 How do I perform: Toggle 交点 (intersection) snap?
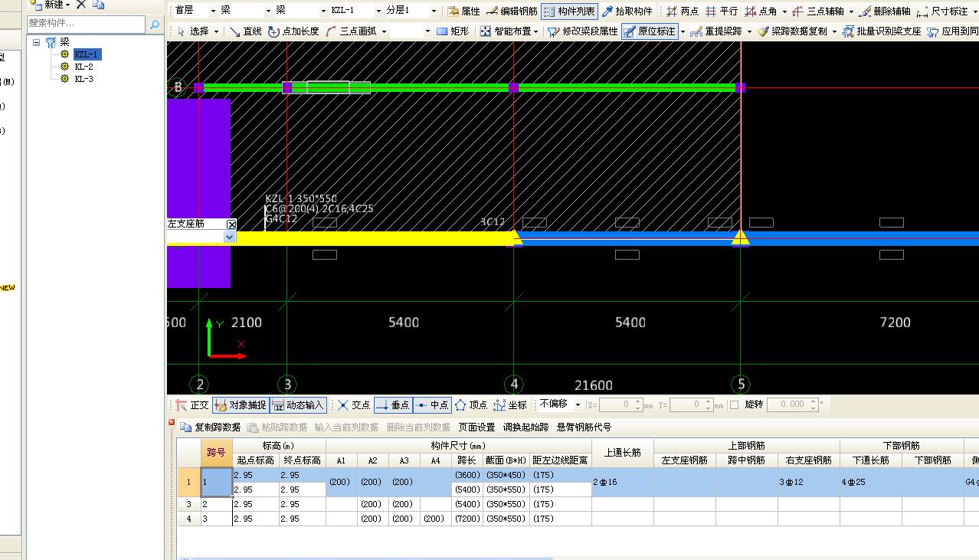pyautogui.click(x=354, y=405)
